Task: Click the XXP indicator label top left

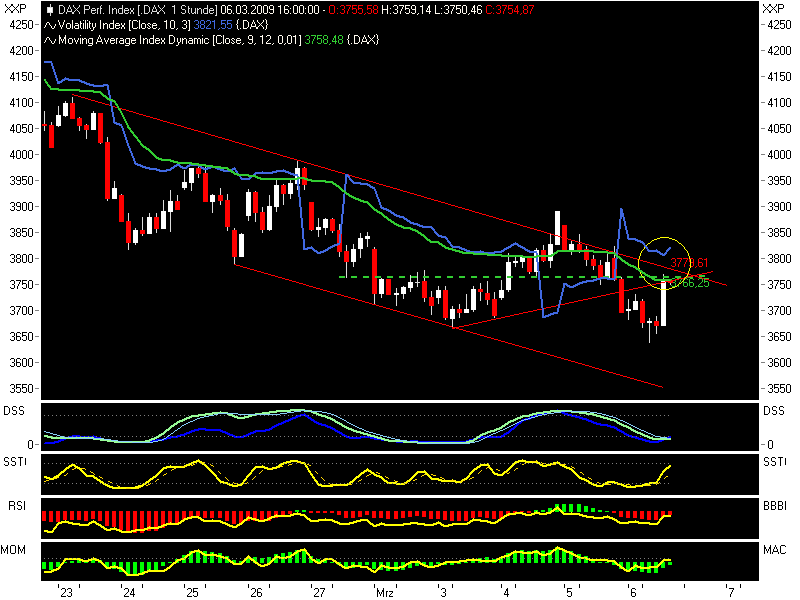Action: pos(15,9)
